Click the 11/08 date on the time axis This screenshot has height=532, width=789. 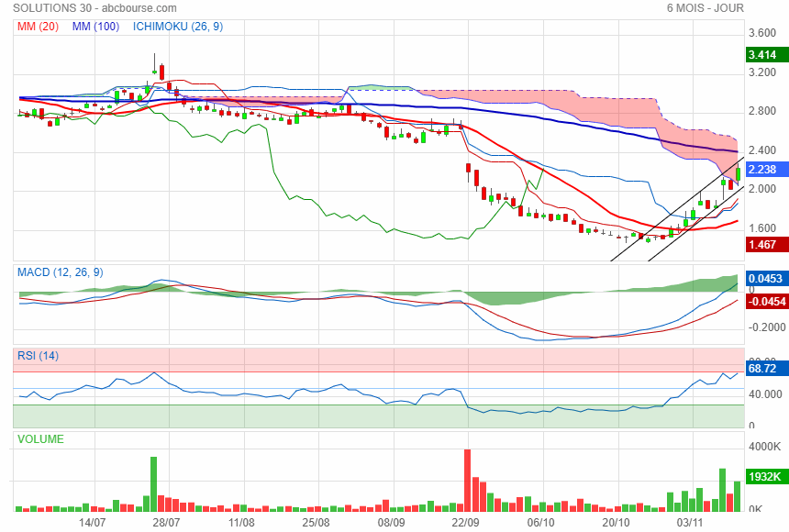241,523
